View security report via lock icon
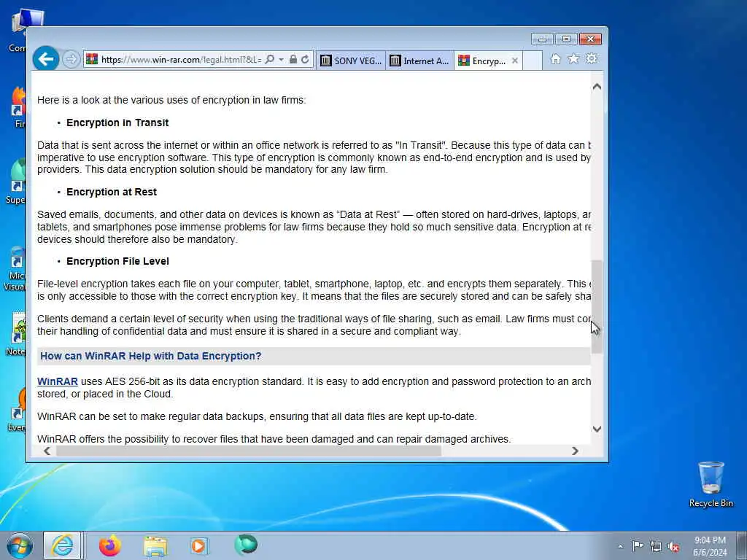The height and width of the screenshot is (560, 747). [293, 60]
